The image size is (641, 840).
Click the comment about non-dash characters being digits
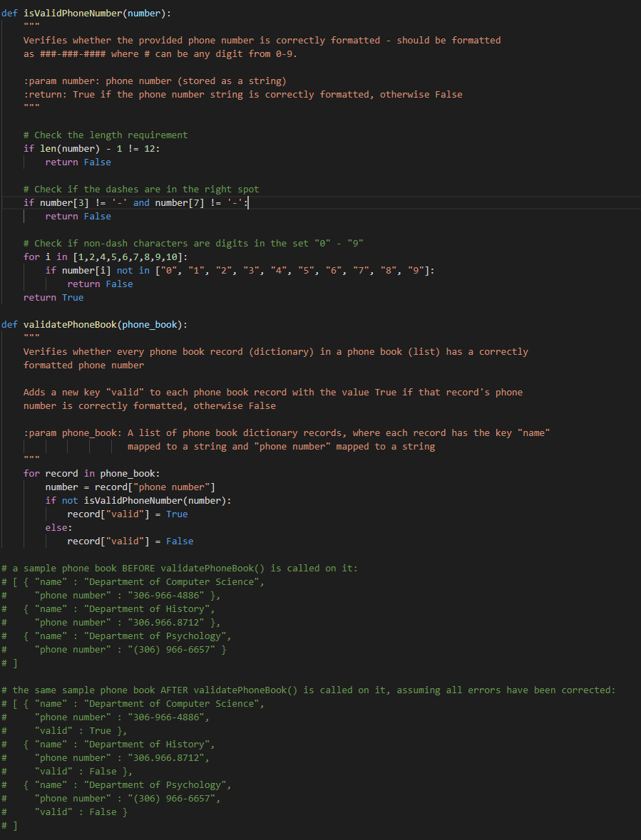193,243
